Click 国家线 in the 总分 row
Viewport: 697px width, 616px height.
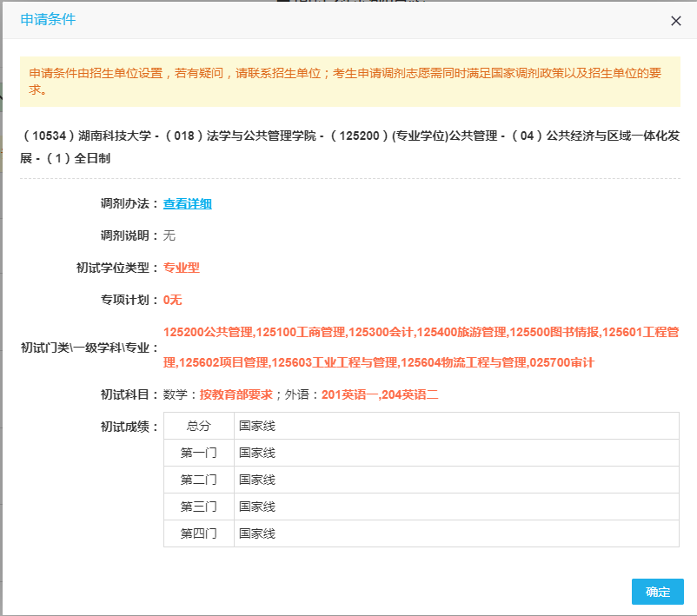(257, 426)
